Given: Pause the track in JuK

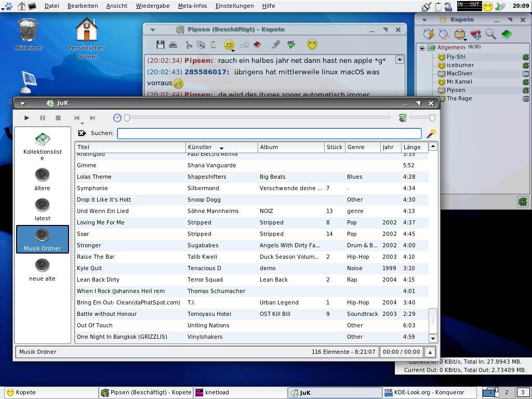Looking at the screenshot, I should click(x=43, y=118).
